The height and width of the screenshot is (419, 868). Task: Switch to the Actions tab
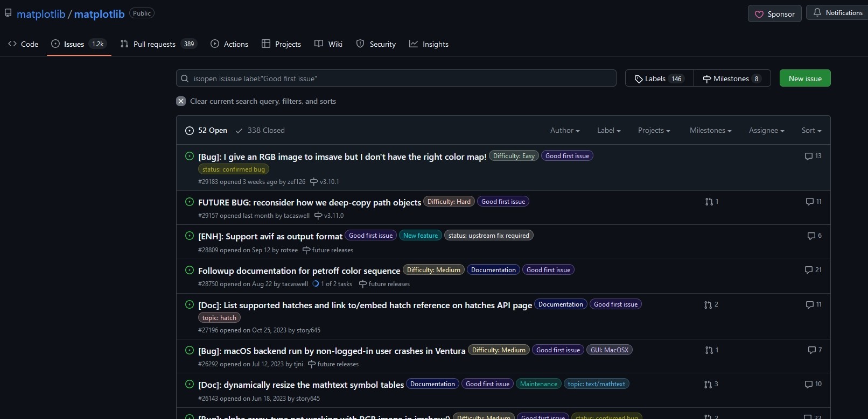(x=229, y=44)
